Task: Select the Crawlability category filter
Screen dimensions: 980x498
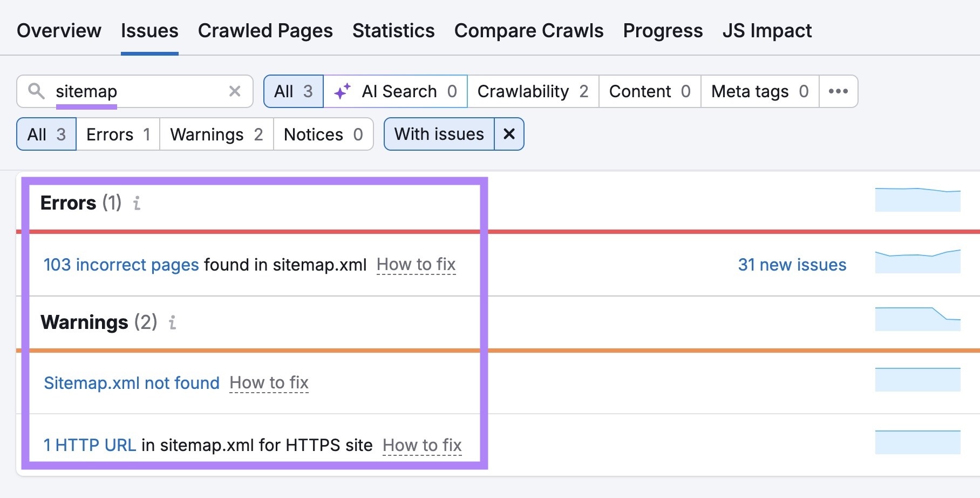Action: (532, 91)
